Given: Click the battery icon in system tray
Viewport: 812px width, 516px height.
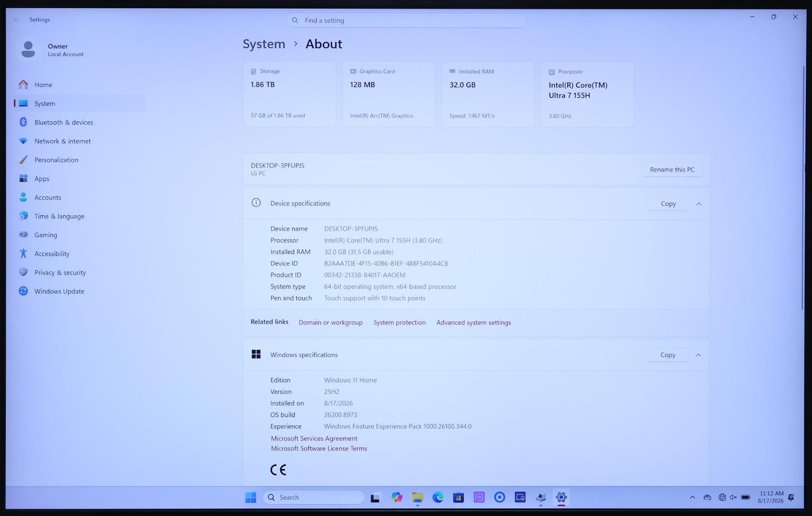Looking at the screenshot, I should (x=746, y=498).
